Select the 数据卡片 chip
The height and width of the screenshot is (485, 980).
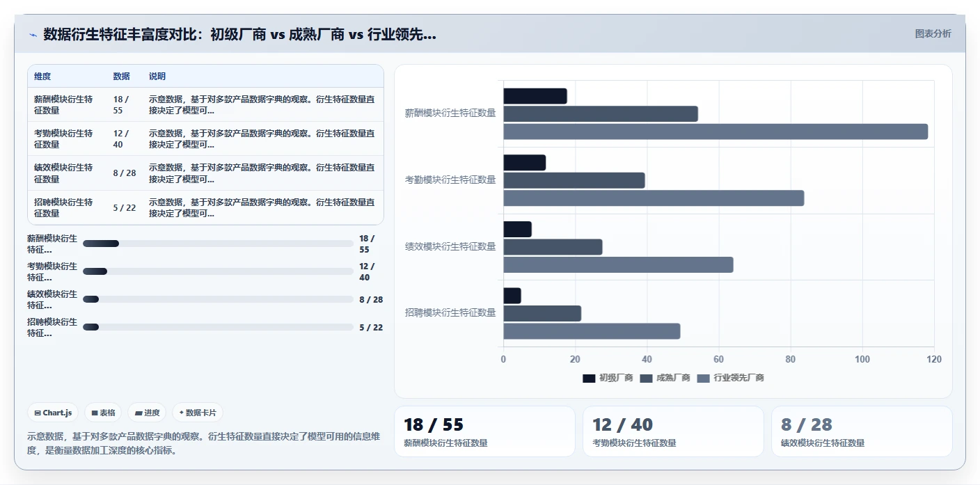198,413
